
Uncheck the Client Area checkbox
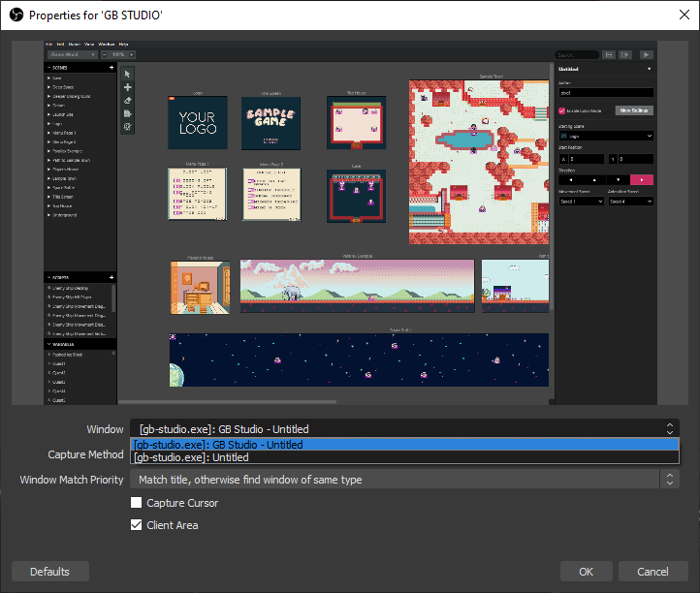coord(137,525)
